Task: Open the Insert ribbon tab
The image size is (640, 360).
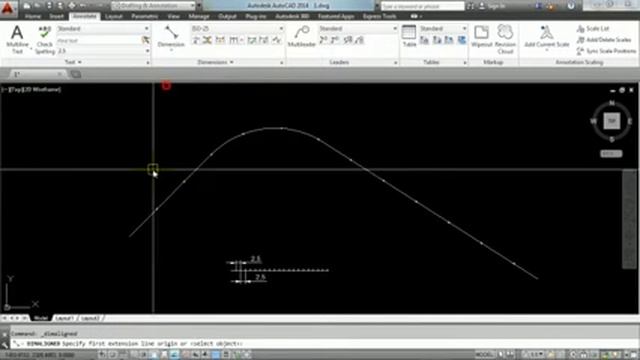Action: (57, 16)
